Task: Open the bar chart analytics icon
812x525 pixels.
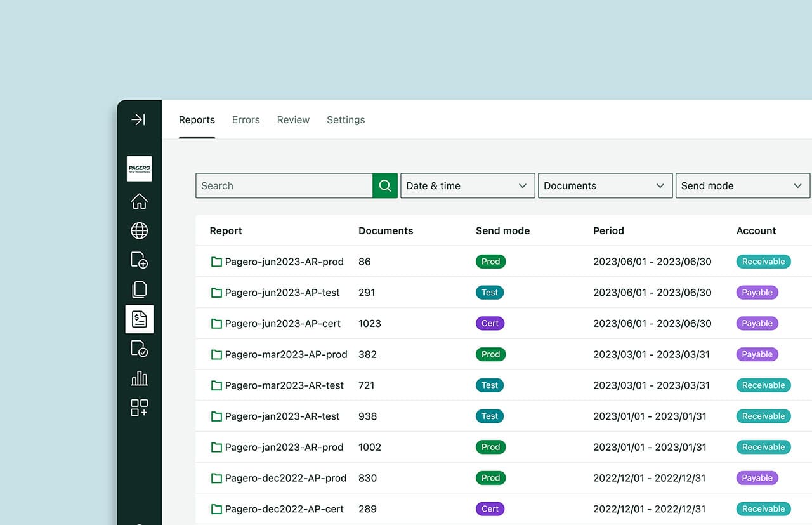Action: 140,378
